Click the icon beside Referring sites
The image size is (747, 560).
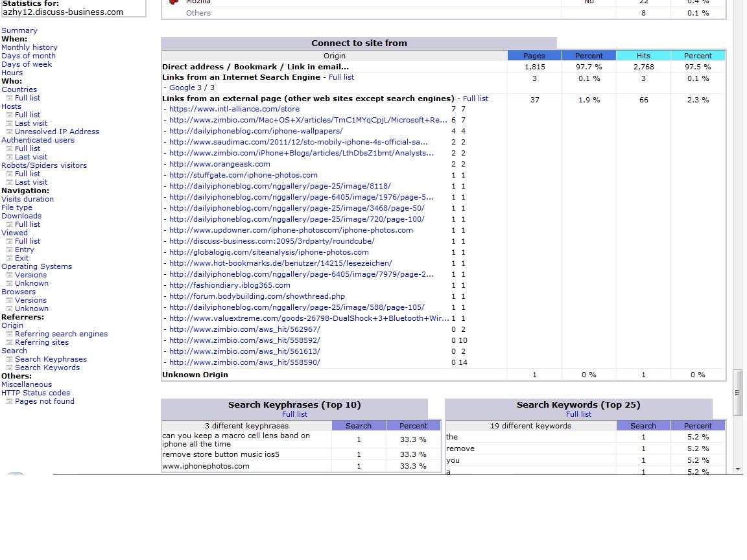pyautogui.click(x=9, y=342)
